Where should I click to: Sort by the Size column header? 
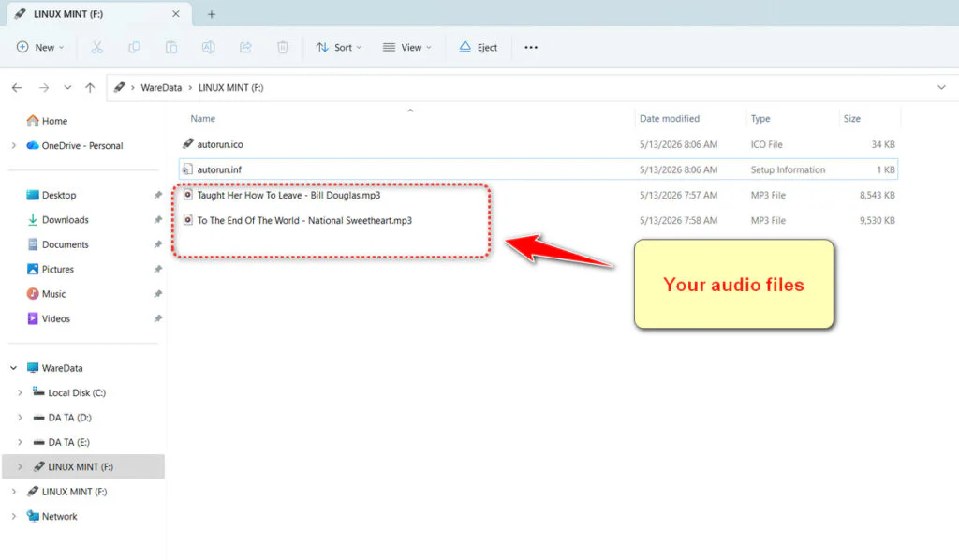[x=852, y=119]
